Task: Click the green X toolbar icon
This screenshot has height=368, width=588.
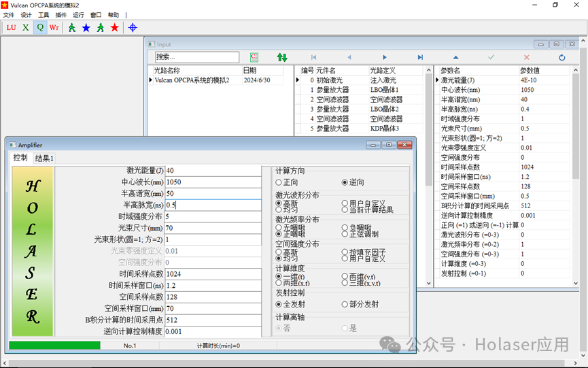Action: (x=26, y=28)
